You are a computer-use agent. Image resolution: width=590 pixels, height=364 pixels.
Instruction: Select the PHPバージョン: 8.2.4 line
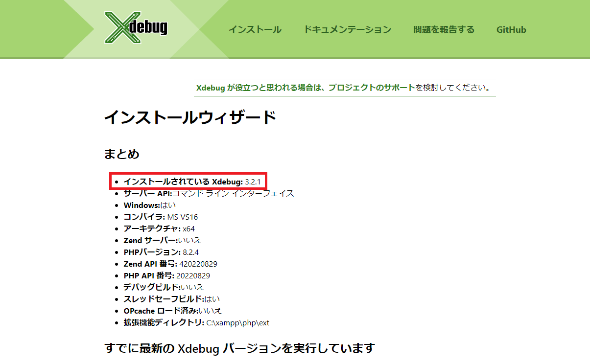pos(161,252)
